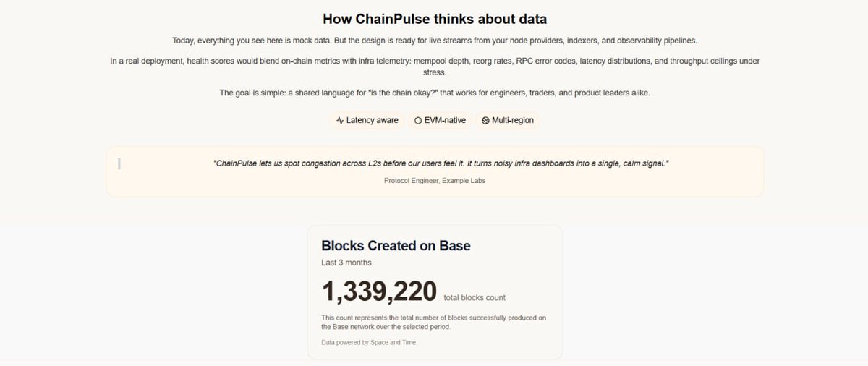Select the Latency aware badge text

pos(372,120)
